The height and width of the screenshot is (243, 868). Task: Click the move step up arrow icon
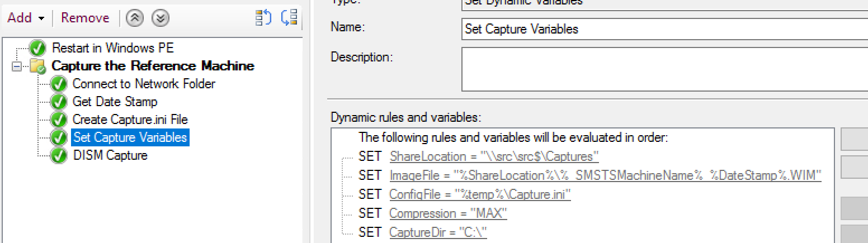click(135, 18)
